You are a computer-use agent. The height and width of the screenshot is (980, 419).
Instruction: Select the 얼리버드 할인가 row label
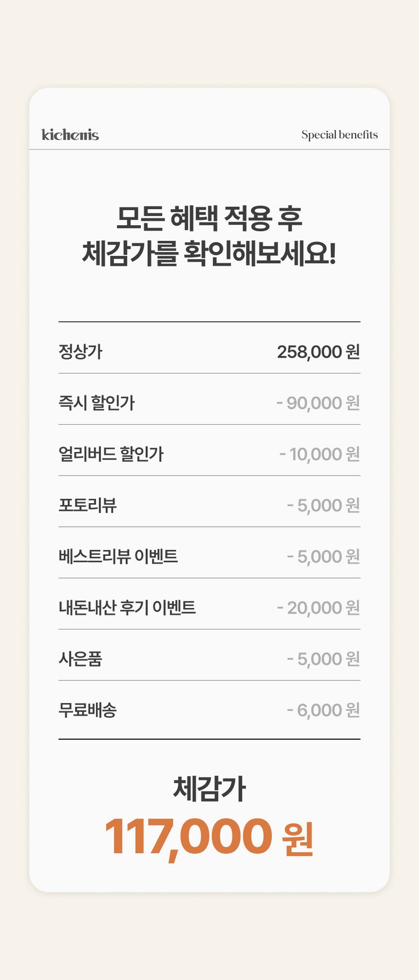coord(111,454)
